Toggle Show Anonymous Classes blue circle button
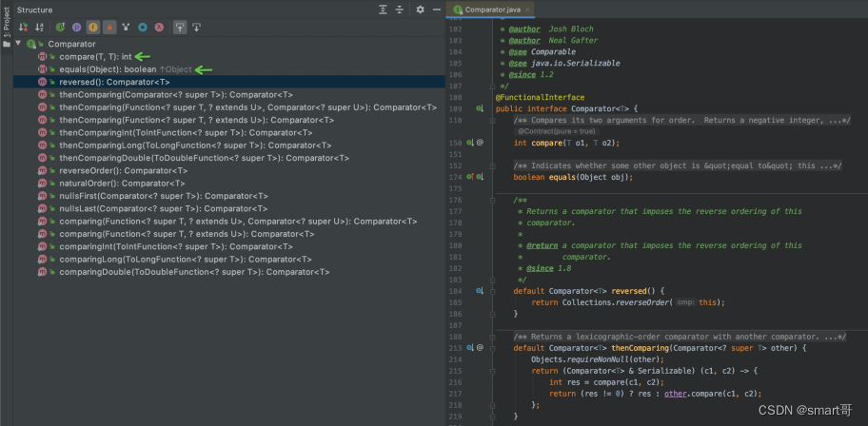The width and height of the screenshot is (868, 426). point(142,28)
